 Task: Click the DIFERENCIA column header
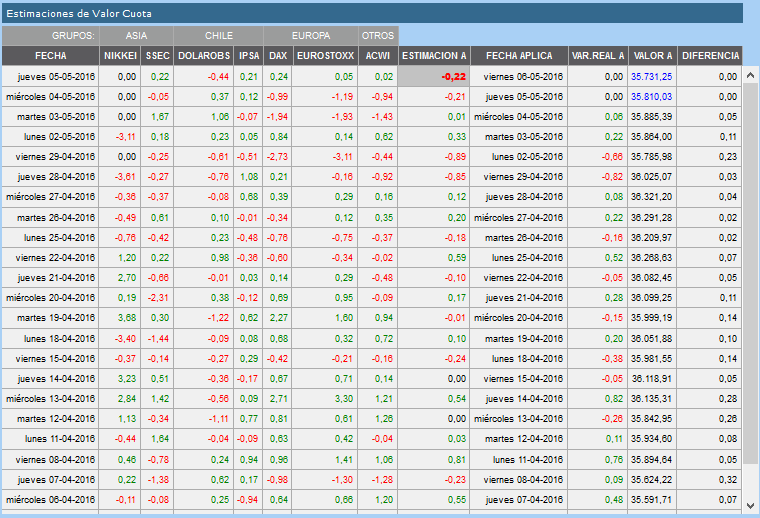711,56
